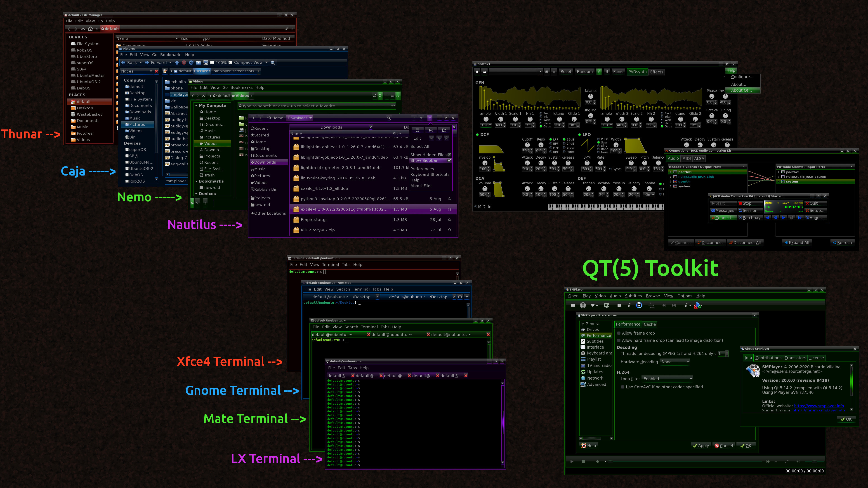Open the Places dropdown in Caja sidebar
Image resolution: width=868 pixels, height=488 pixels.
coord(137,71)
